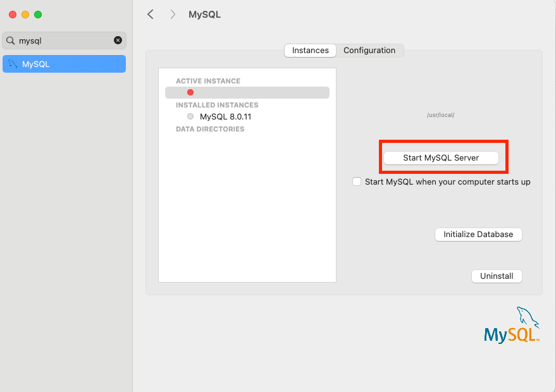Click the /usr/local/ path text
Viewport: 556px width, 392px height.
pyautogui.click(x=440, y=115)
